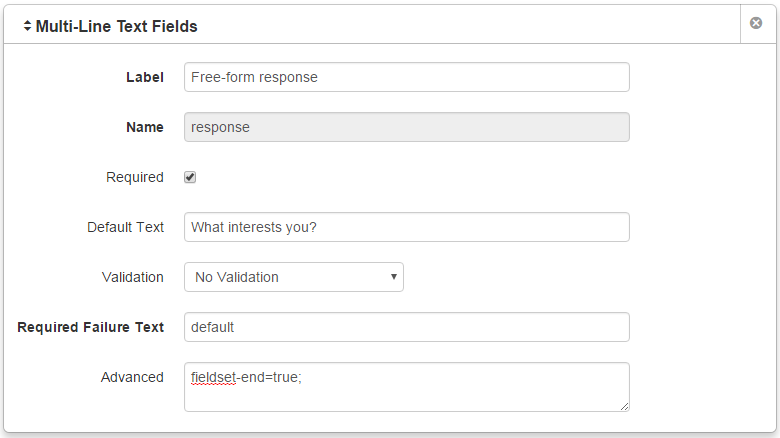Remove field using circled X icon

tap(756, 23)
